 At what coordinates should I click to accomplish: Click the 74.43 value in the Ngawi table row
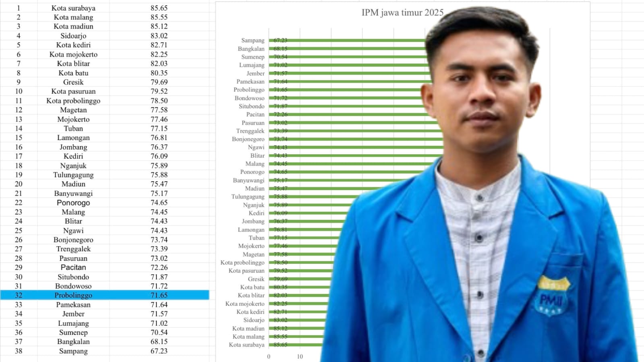(159, 230)
